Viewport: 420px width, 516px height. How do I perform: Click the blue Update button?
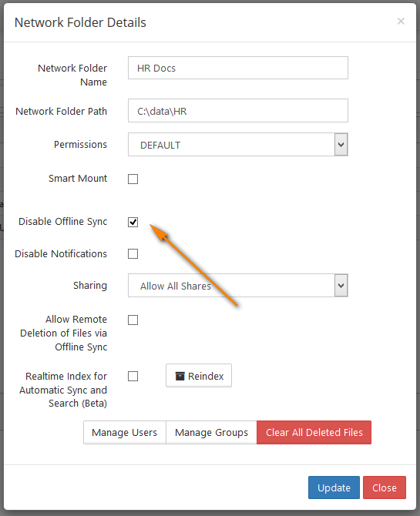[334, 488]
